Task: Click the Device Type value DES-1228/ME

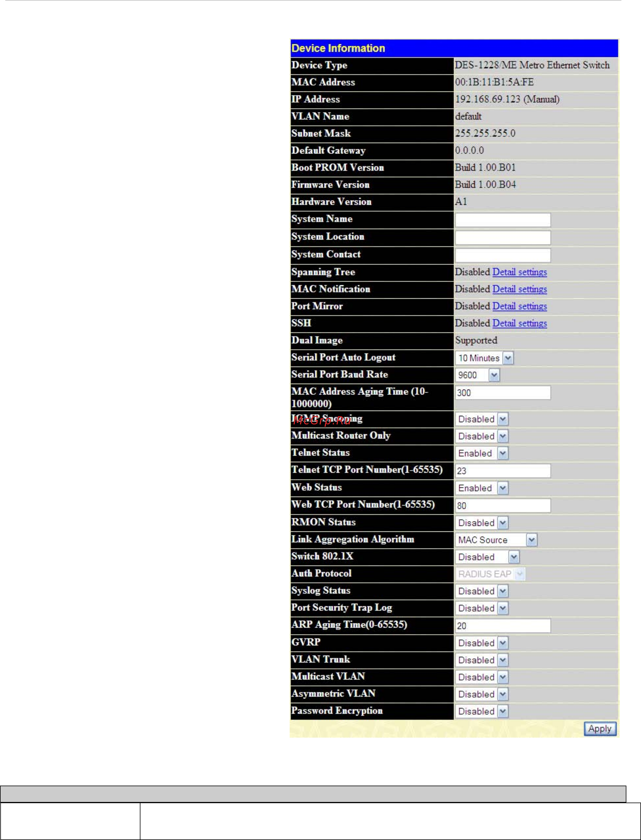Action: (532, 65)
